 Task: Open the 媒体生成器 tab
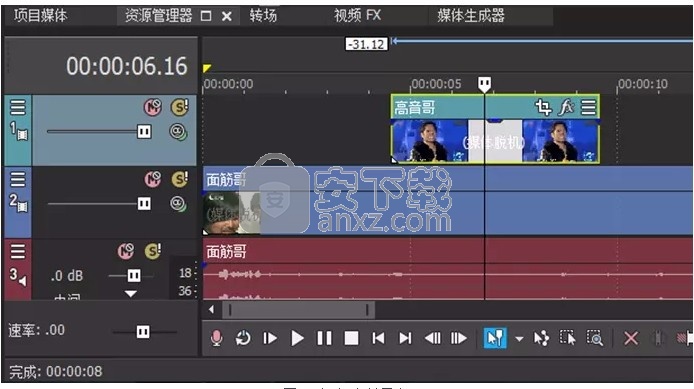(471, 16)
